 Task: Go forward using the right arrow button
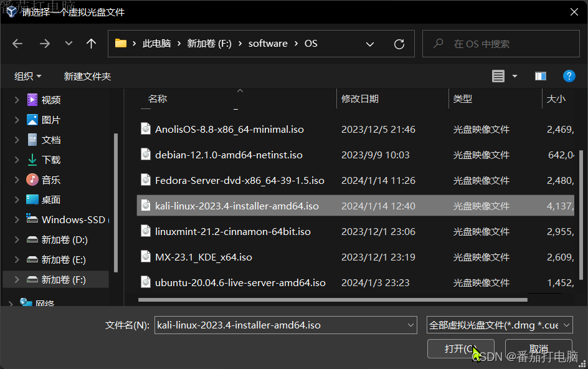[x=45, y=44]
